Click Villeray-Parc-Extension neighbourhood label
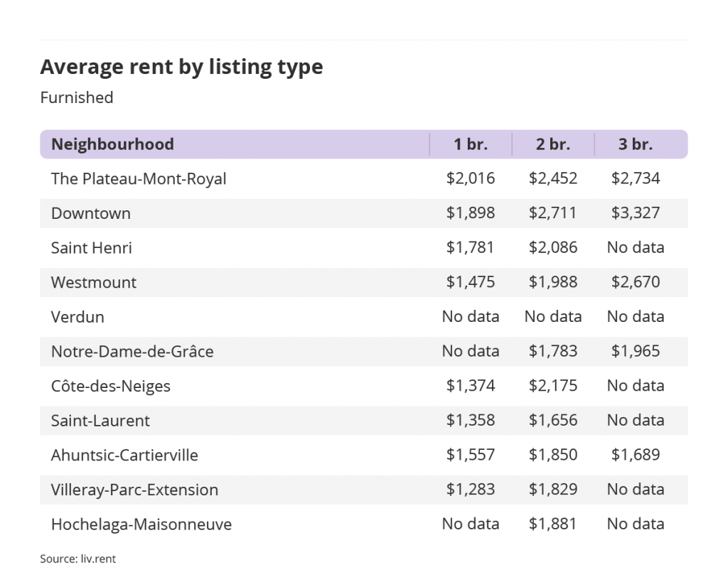Viewport: 728px width, 582px height. click(134, 490)
